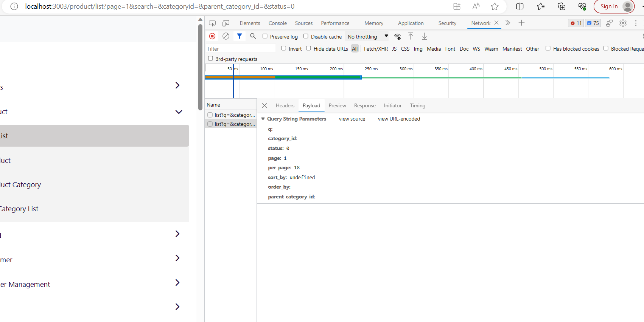
Task: Open the No throttling dropdown
Action: coord(368,37)
